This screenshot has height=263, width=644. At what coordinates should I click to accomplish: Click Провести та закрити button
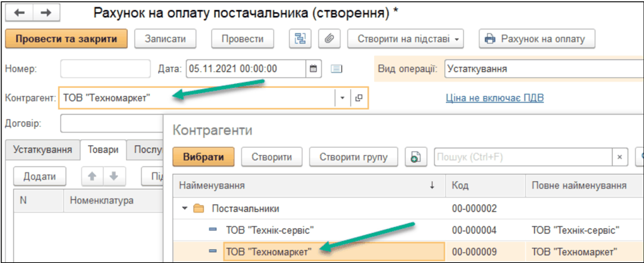tap(67, 39)
